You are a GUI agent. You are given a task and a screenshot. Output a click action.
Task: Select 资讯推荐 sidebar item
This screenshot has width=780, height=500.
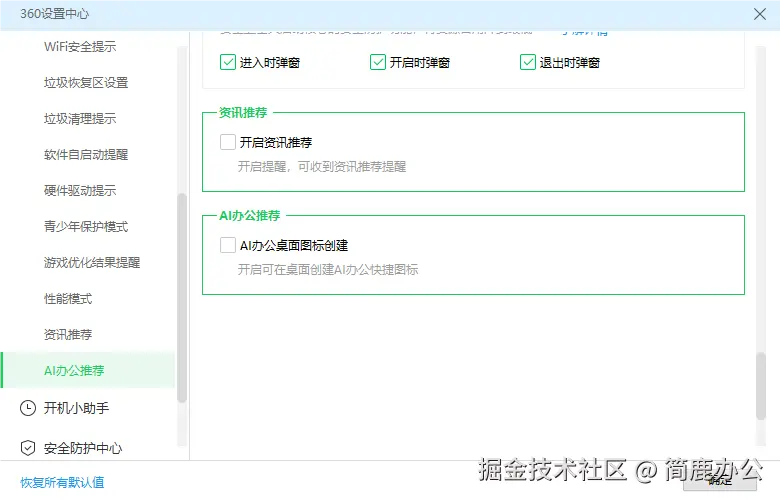(x=68, y=334)
